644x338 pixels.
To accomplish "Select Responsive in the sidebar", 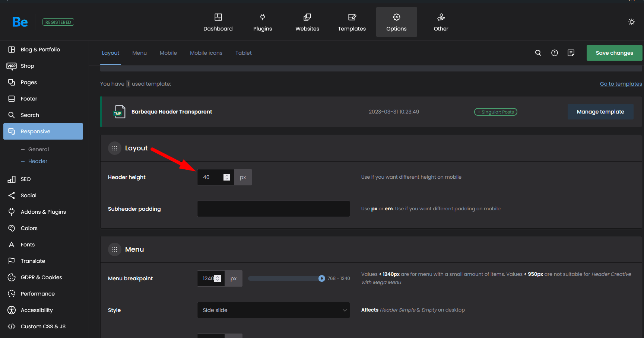I will click(43, 131).
